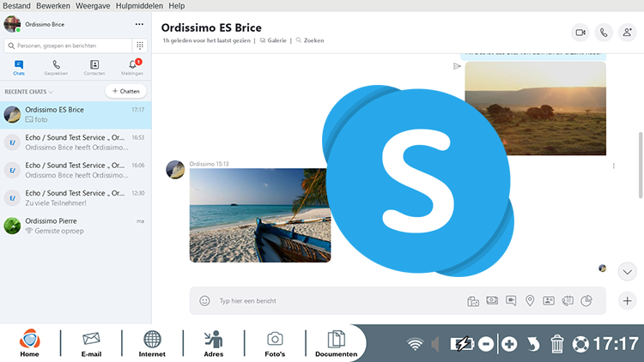644x362 pixels.
Task: Open the three-dot more menu beside profile
Action: point(139,24)
